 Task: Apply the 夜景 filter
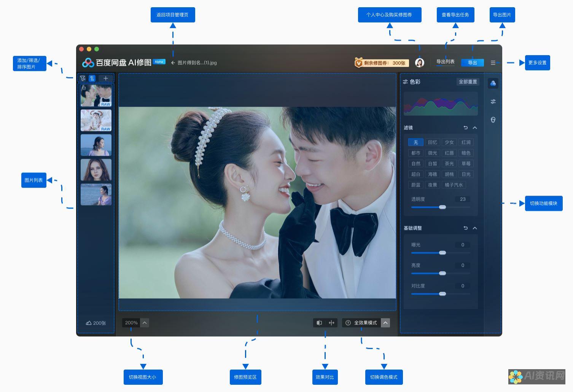[x=433, y=185]
